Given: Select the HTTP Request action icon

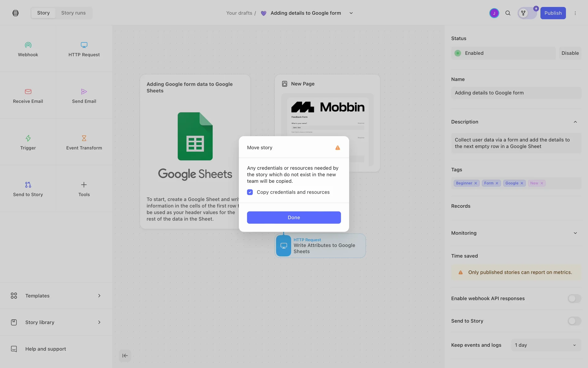Looking at the screenshot, I should pyautogui.click(x=84, y=45).
